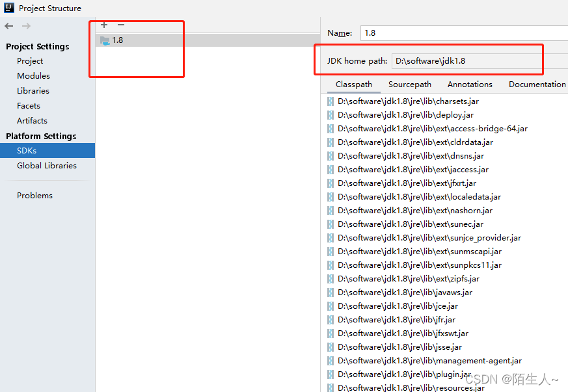This screenshot has height=392, width=568.
Task: Click jar icon beside deploy.jar
Action: tap(331, 115)
